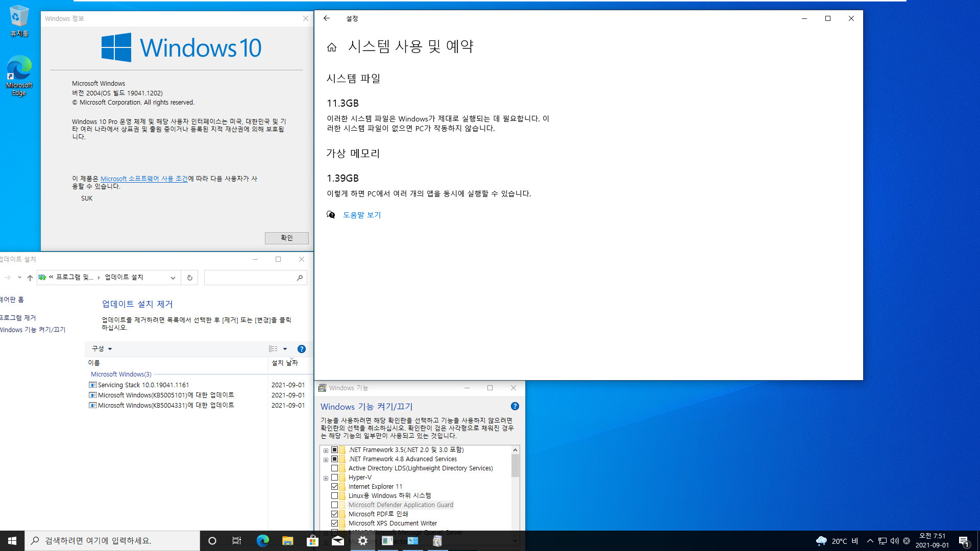Click 확인 in the Windows 정보 dialog

(x=286, y=238)
